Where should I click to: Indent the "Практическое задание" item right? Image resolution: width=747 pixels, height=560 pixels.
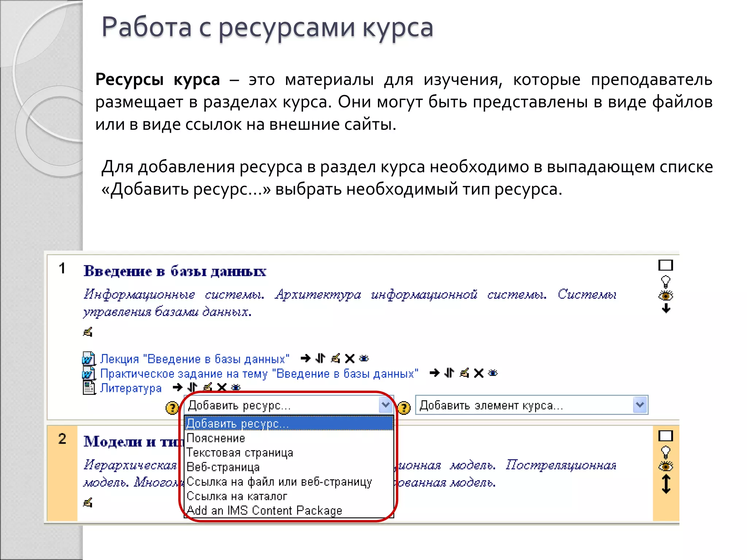coord(434,373)
